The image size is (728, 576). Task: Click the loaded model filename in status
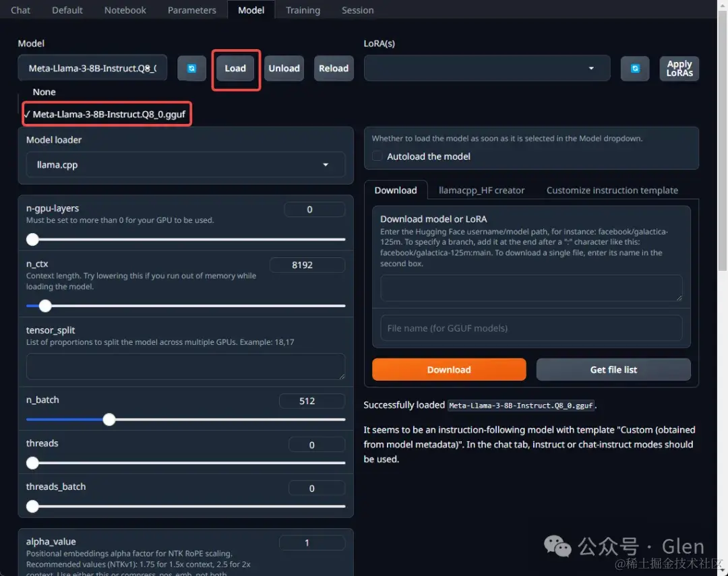point(520,405)
